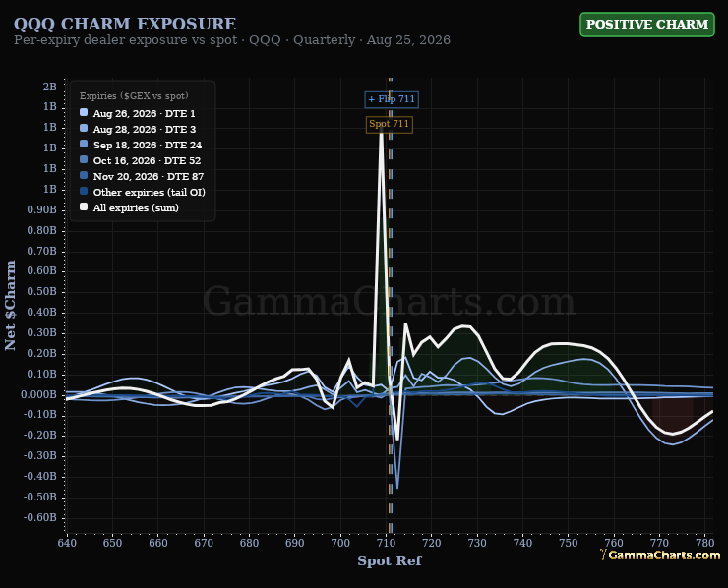
Task: Click the 0.10B y-axis tick label
Action: (x=41, y=374)
